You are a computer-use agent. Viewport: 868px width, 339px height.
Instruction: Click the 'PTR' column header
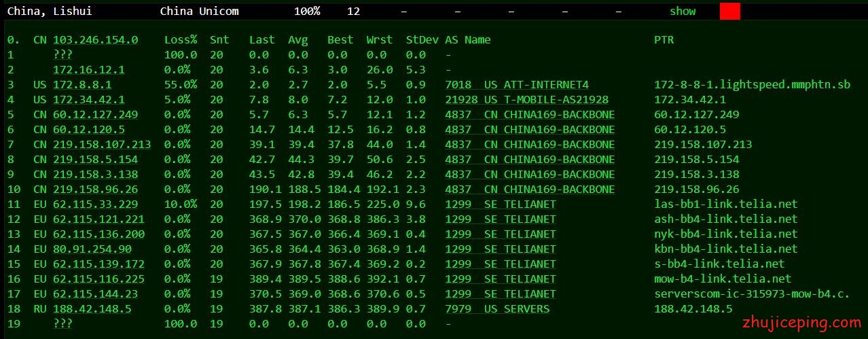coord(664,40)
